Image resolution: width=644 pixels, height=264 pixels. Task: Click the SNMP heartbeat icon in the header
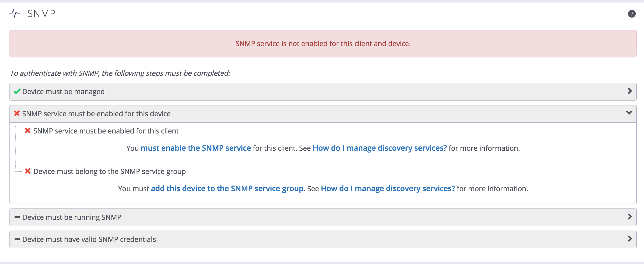15,13
